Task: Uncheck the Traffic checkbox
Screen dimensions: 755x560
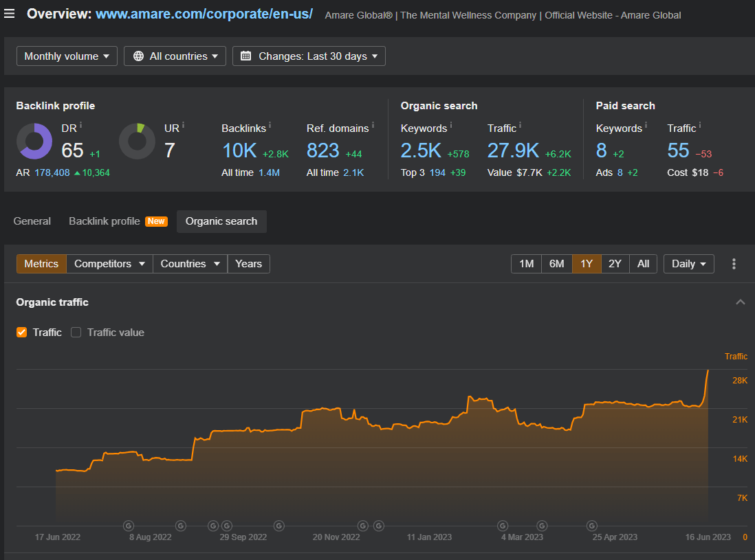Action: [x=22, y=333]
